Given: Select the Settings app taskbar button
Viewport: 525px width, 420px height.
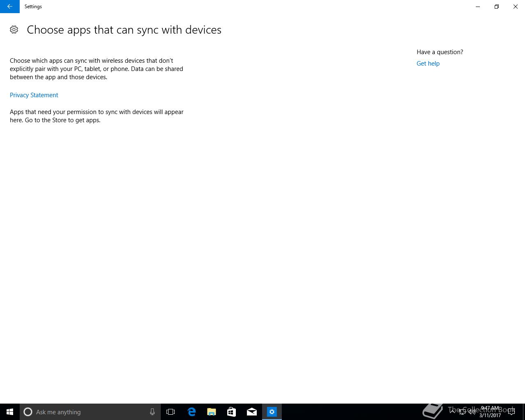Looking at the screenshot, I should pos(272,412).
